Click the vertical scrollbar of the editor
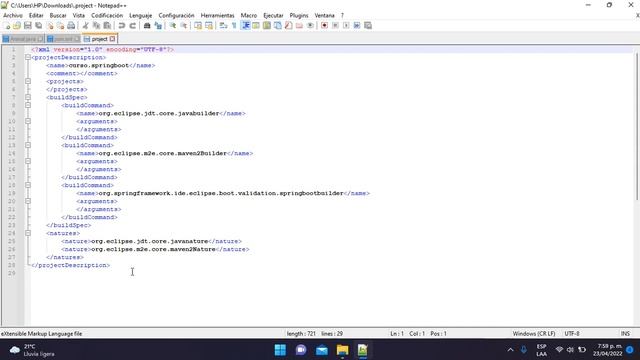Viewport: 640px width, 360px height. pyautogui.click(x=636, y=127)
